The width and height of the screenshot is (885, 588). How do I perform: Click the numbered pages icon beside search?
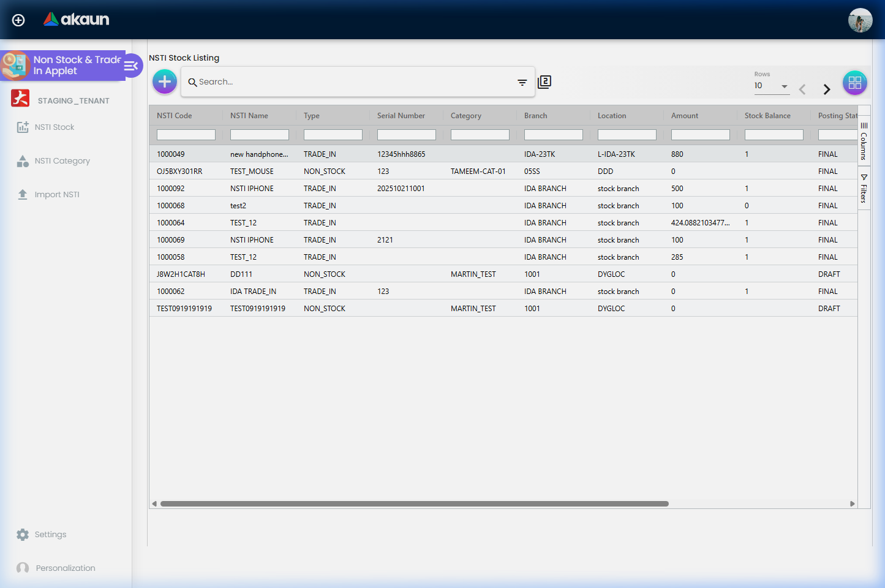544,82
